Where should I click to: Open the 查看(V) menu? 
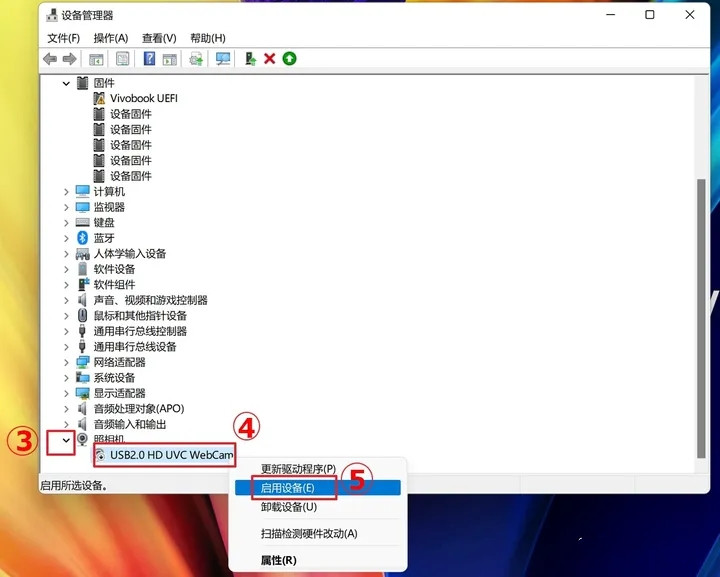[x=159, y=38]
